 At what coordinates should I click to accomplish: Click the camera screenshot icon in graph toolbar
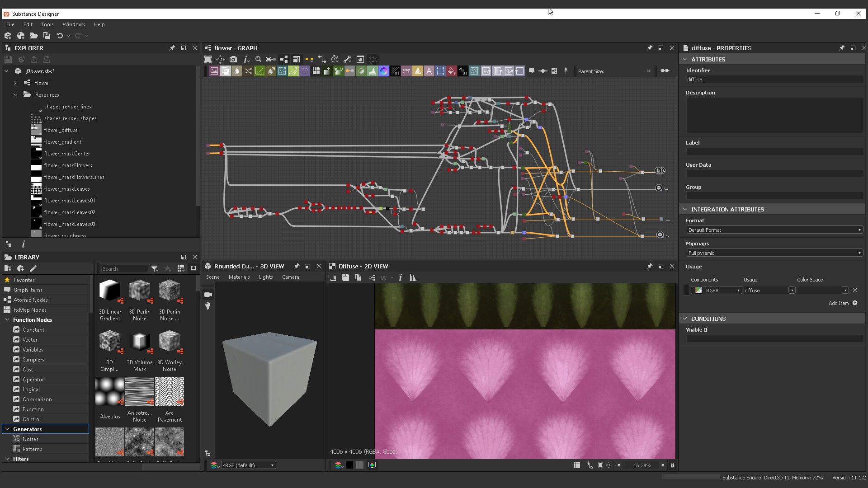(x=233, y=59)
